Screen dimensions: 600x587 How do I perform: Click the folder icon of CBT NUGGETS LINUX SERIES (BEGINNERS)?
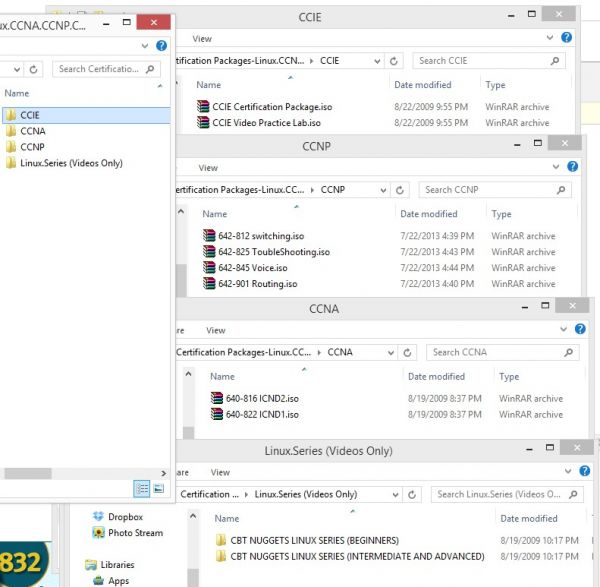(x=221, y=540)
